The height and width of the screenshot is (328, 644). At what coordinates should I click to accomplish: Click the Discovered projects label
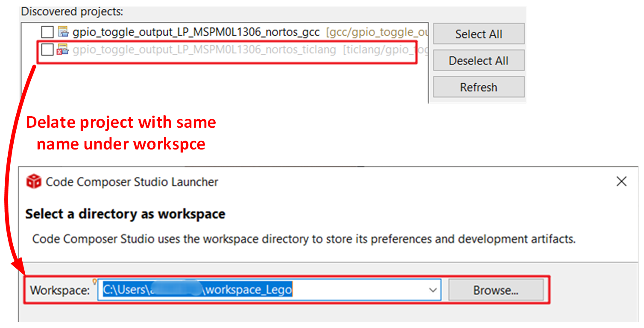(72, 12)
